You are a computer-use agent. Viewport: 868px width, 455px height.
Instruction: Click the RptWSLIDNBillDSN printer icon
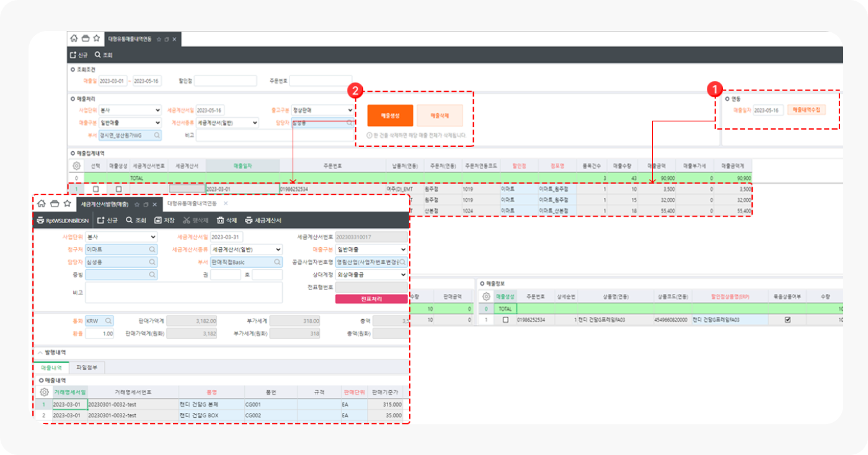click(x=40, y=220)
